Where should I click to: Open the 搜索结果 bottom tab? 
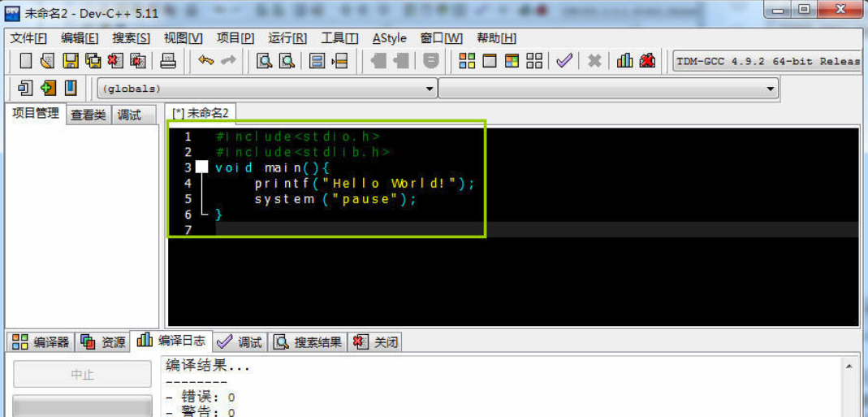(x=309, y=342)
